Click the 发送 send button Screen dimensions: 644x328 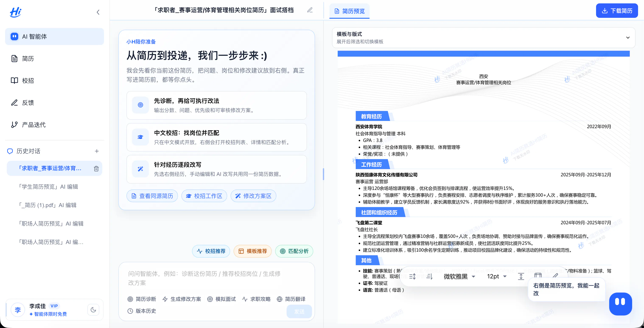(299, 311)
